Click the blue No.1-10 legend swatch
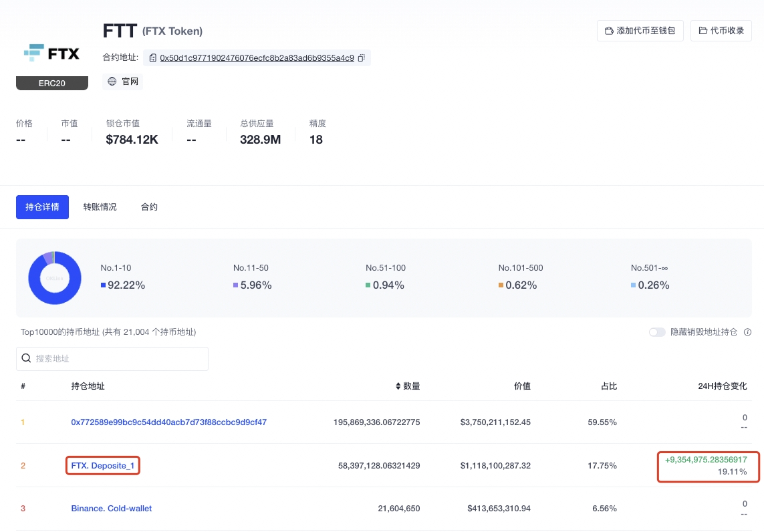Viewport: 764px width, 532px height. (x=103, y=285)
